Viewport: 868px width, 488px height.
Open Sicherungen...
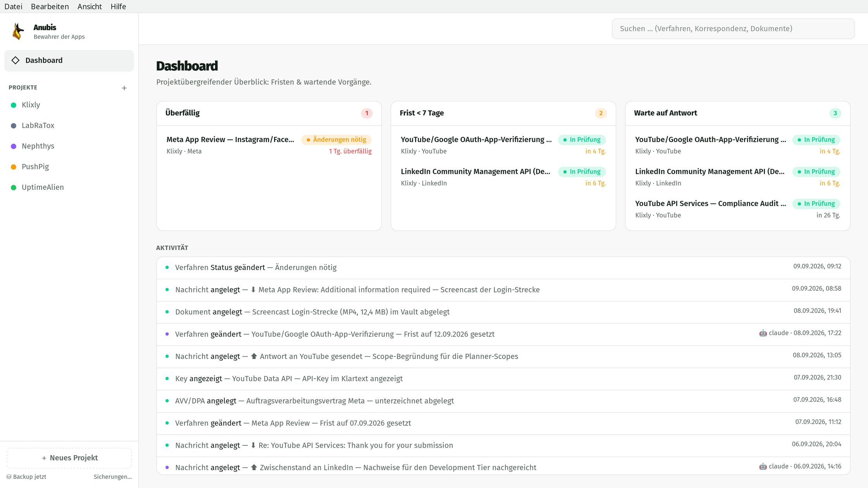(112, 477)
